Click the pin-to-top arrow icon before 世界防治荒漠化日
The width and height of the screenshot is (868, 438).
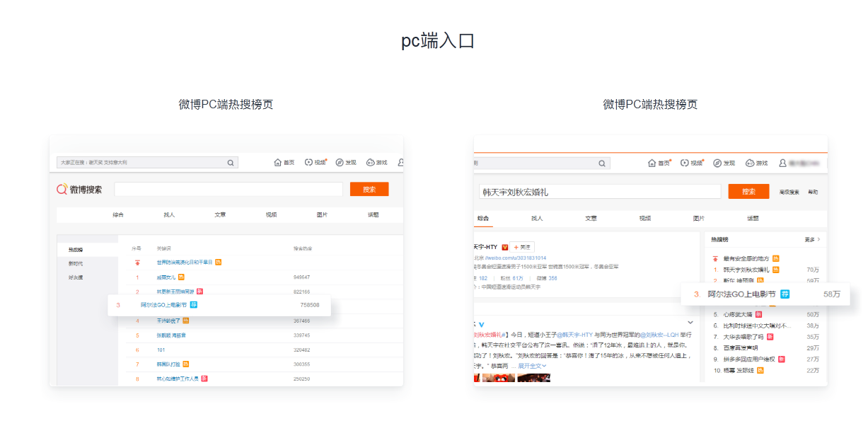point(137,263)
